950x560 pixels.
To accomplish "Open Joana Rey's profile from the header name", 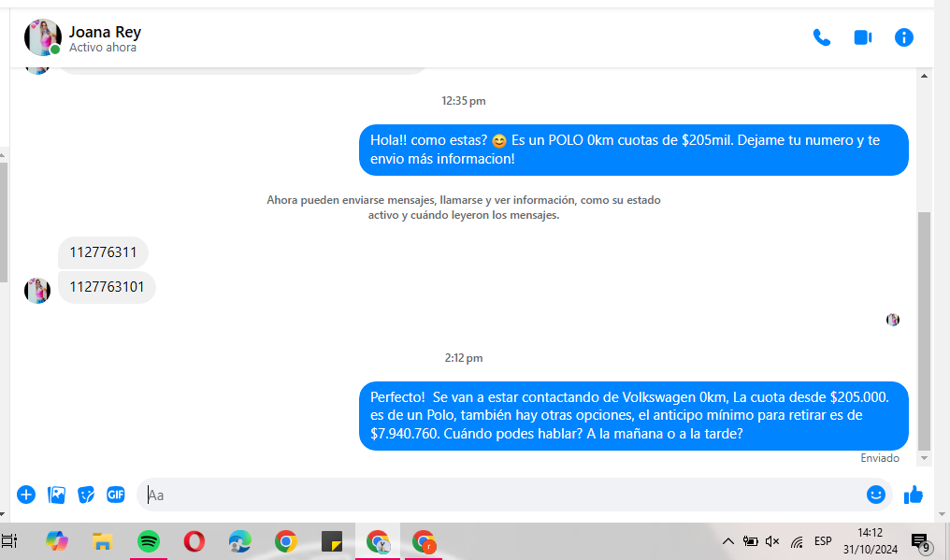I will 105,32.
